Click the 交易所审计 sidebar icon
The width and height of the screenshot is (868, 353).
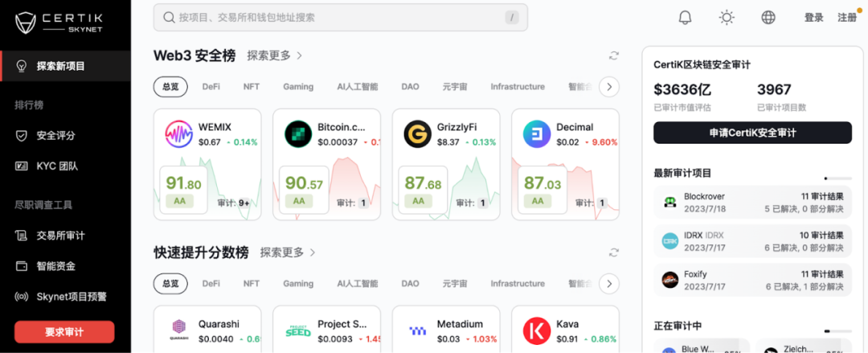click(x=21, y=236)
